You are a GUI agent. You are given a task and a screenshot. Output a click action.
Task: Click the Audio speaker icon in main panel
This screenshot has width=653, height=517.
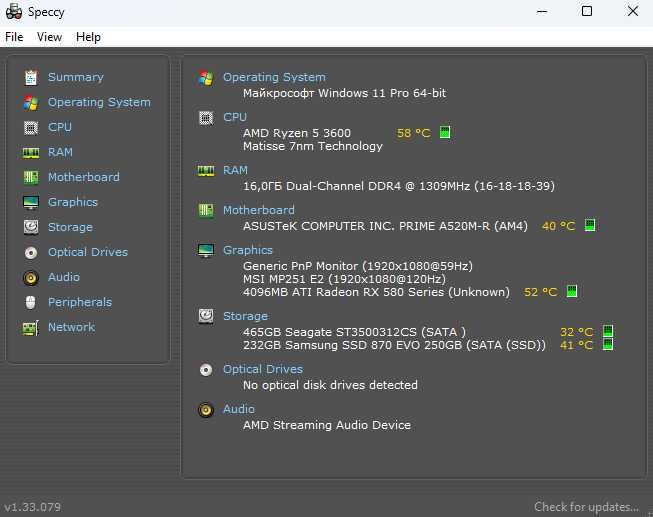tap(206, 410)
